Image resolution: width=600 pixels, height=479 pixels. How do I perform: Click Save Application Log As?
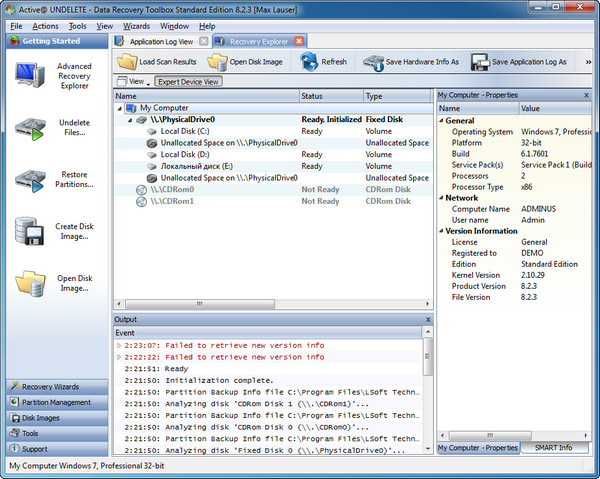click(521, 62)
